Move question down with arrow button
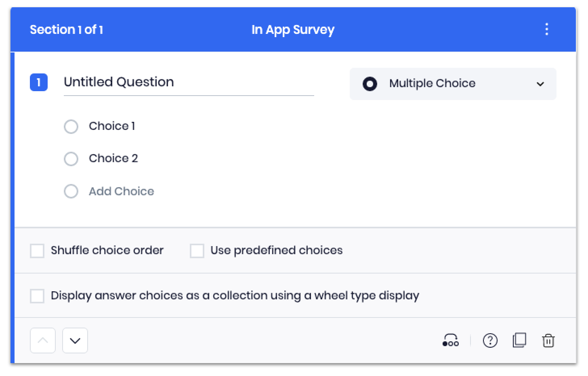588x376 pixels. tap(75, 340)
